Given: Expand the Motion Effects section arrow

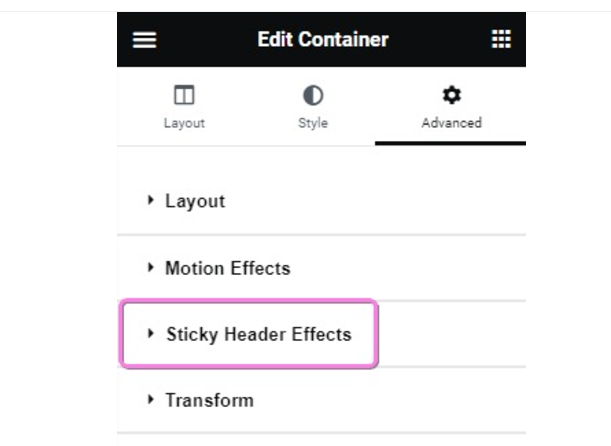Looking at the screenshot, I should pyautogui.click(x=151, y=267).
